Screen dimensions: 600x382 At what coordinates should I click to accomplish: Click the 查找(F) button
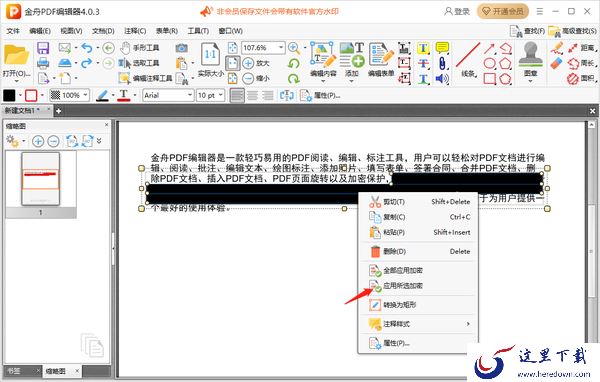tap(527, 31)
